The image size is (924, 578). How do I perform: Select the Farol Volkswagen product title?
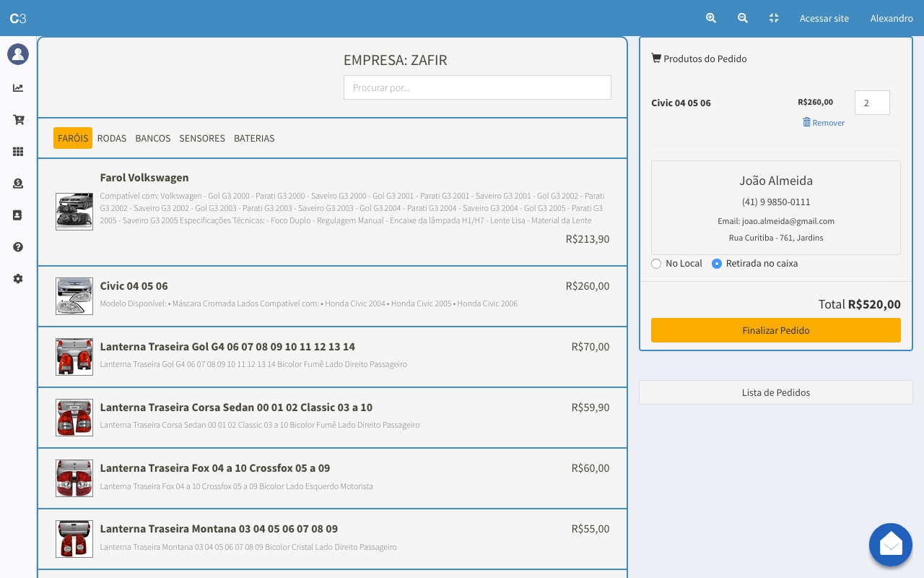144,178
